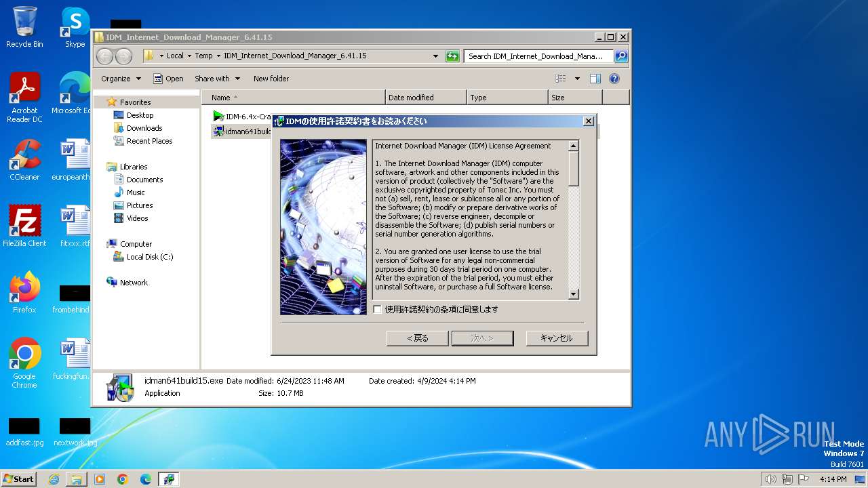Image resolution: width=868 pixels, height=488 pixels.
Task: Click the Firefox desktop icon
Action: [24, 293]
